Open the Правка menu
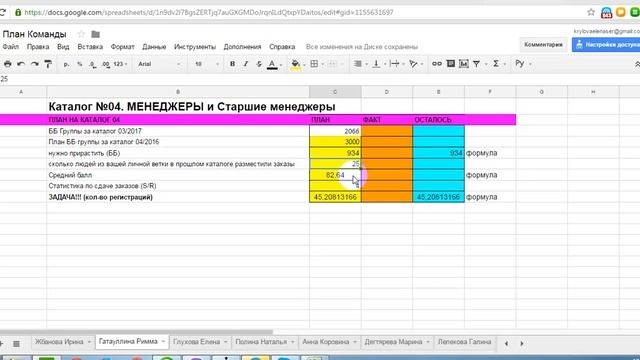The width and height of the screenshot is (640, 360). (x=38, y=47)
